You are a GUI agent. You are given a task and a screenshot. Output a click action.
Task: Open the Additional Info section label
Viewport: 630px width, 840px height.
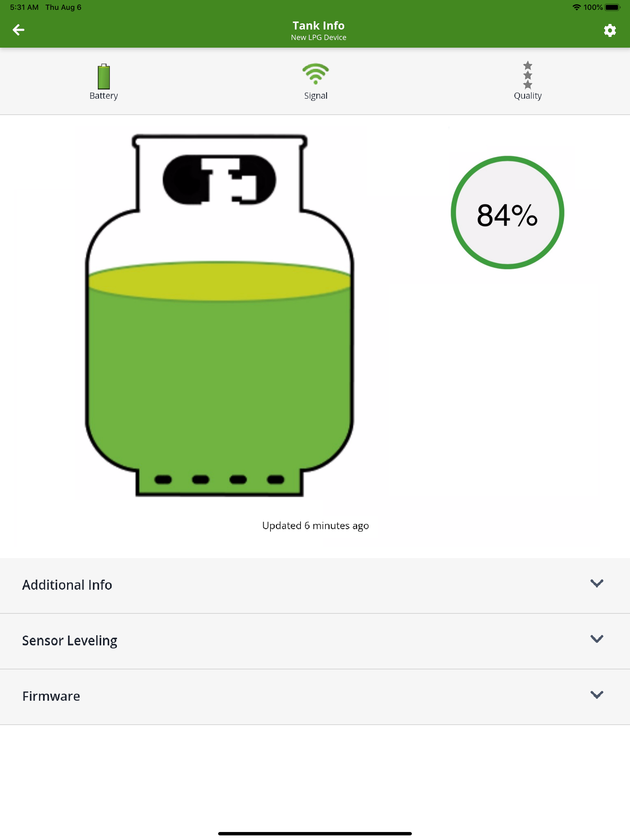pos(67,585)
